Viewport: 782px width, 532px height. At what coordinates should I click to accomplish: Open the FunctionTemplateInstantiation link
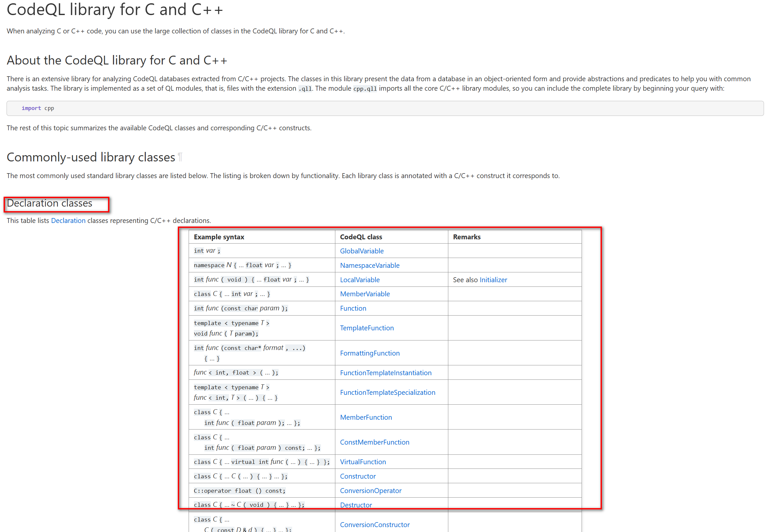(x=386, y=373)
